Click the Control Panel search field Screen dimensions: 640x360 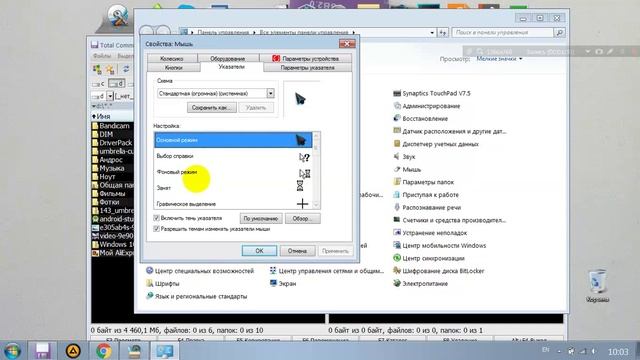[503, 32]
